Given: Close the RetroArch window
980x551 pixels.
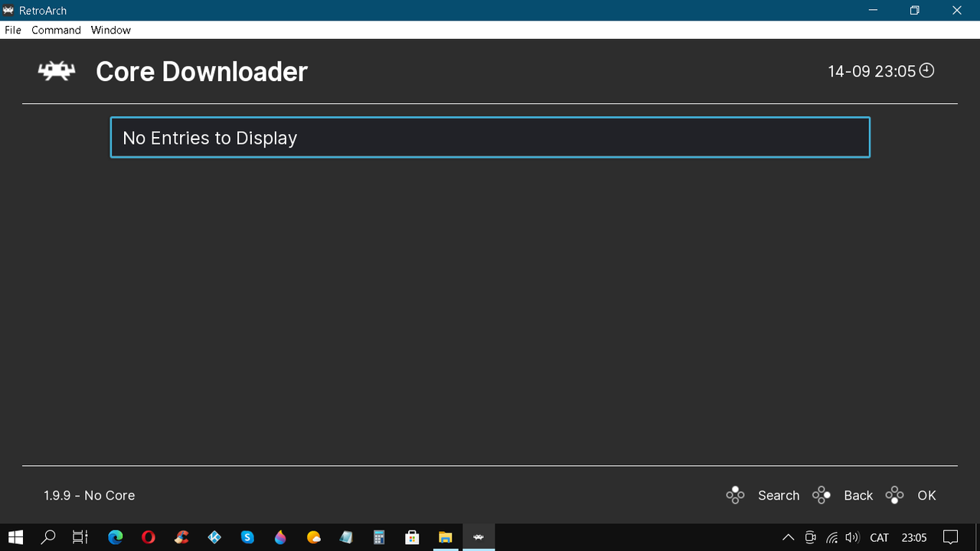Looking at the screenshot, I should coord(957,11).
